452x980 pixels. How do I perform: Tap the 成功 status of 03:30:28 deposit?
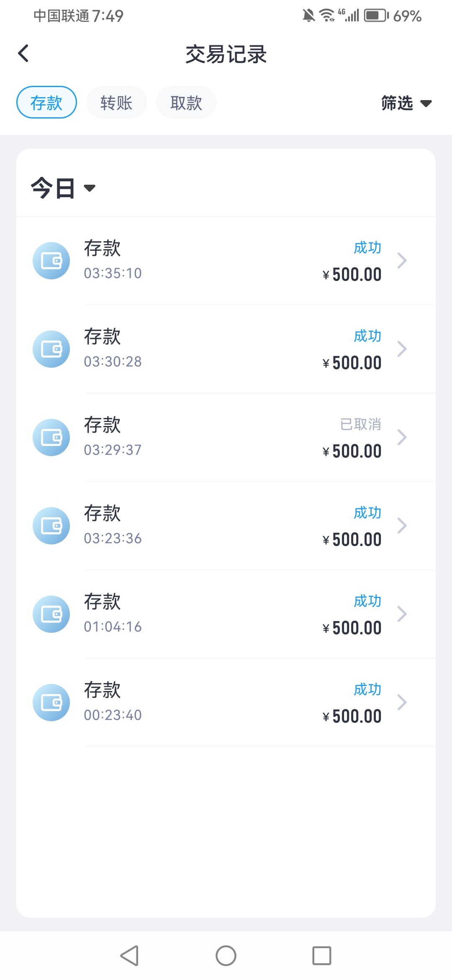click(367, 336)
